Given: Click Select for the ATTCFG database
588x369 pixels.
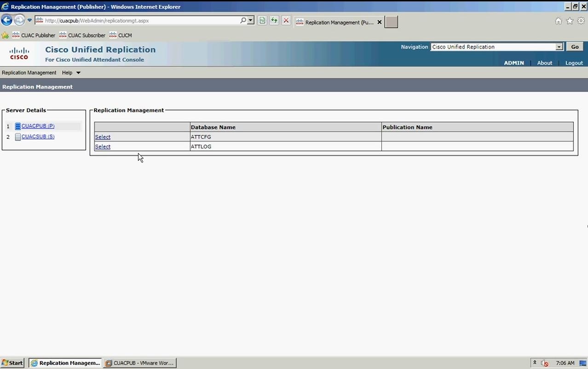Looking at the screenshot, I should coord(103,137).
